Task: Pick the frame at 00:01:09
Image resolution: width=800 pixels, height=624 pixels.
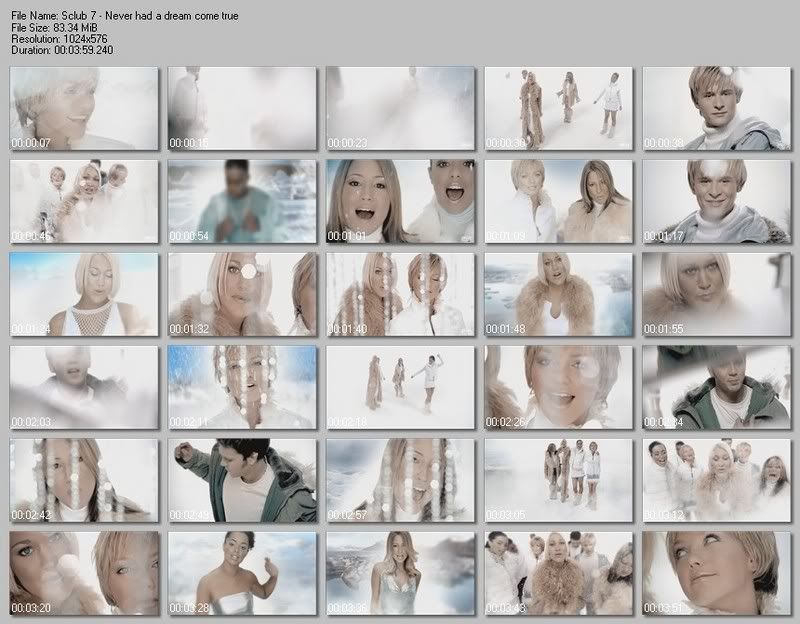Action: [x=559, y=202]
